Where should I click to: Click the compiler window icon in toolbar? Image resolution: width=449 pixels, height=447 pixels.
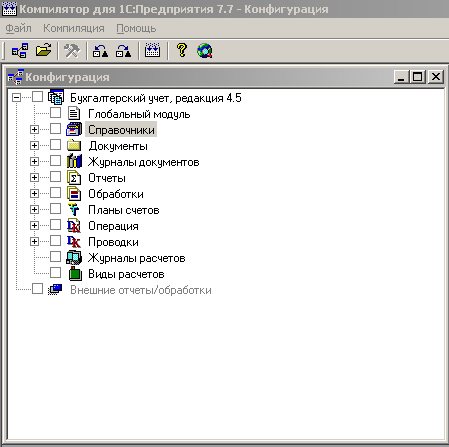click(x=153, y=51)
